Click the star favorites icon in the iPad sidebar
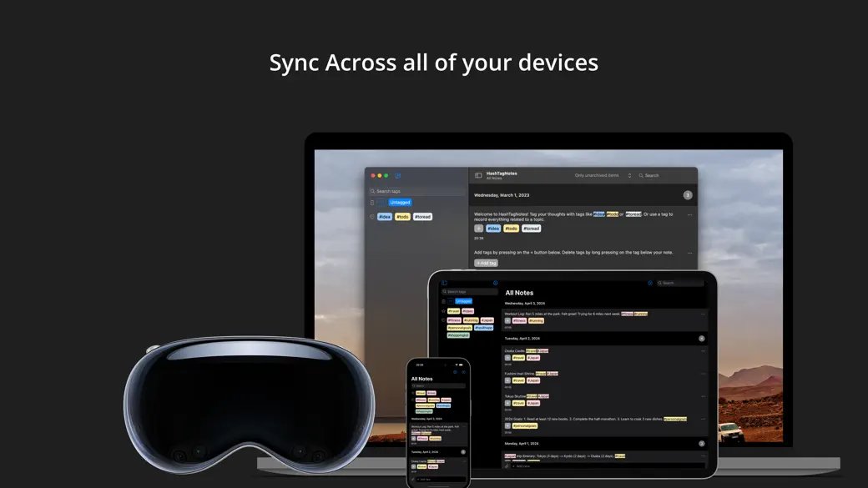Screen dimensions: 868x488 (443, 311)
